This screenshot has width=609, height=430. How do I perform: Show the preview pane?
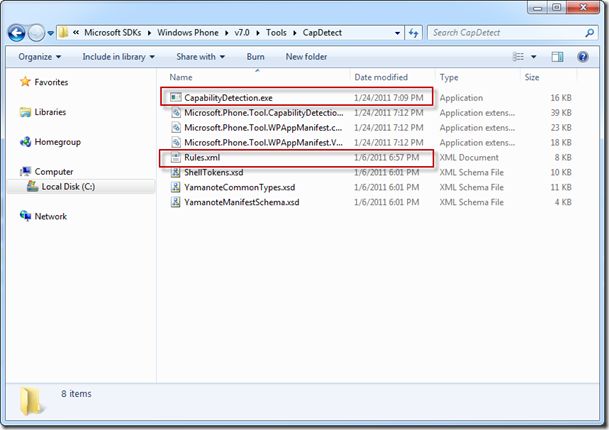557,57
